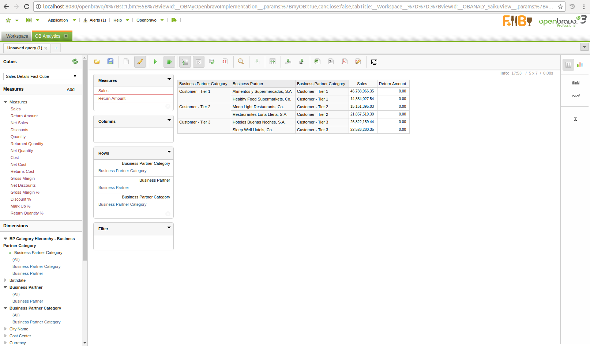590x364 pixels.
Task: Click the magnifying glass zoom icon
Action: pyautogui.click(x=241, y=62)
